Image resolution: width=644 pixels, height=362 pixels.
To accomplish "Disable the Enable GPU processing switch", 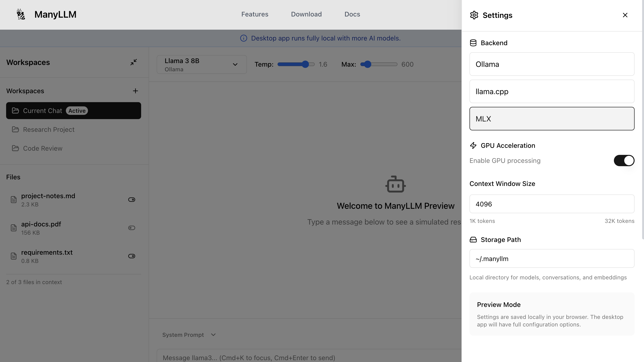I will click(624, 161).
